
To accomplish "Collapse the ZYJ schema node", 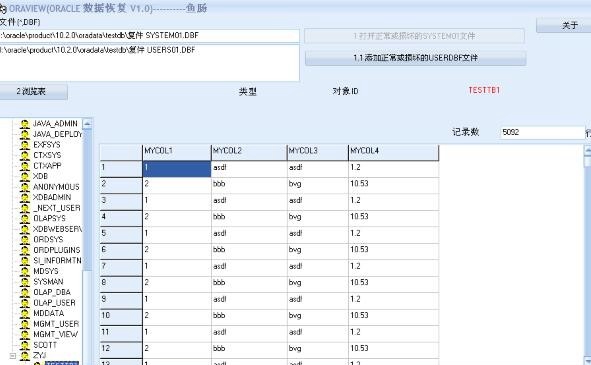I will 12,356.
